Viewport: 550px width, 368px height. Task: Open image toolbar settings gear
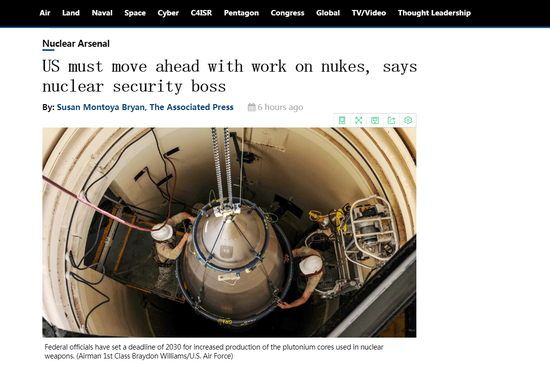408,120
